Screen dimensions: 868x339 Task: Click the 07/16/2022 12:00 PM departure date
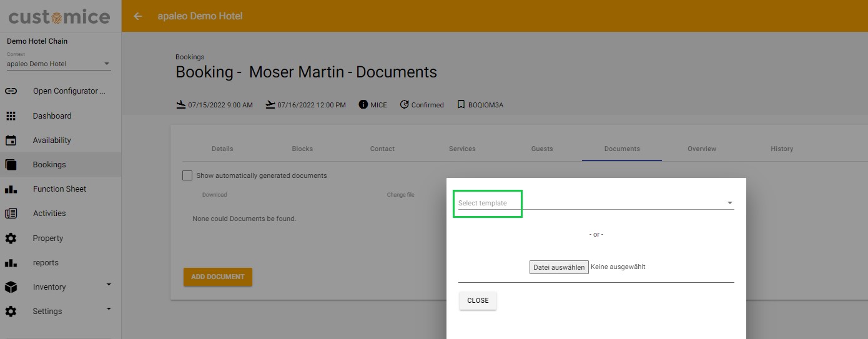pyautogui.click(x=312, y=105)
